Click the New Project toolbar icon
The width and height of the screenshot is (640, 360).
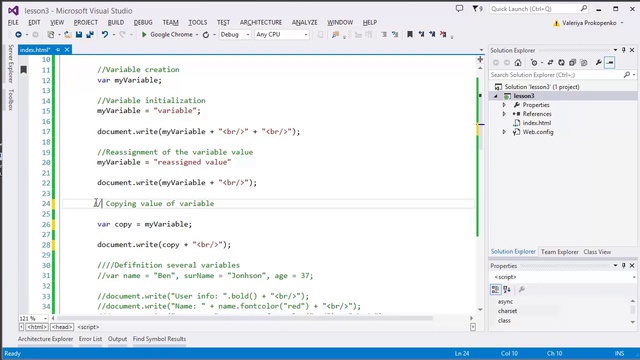pos(51,35)
